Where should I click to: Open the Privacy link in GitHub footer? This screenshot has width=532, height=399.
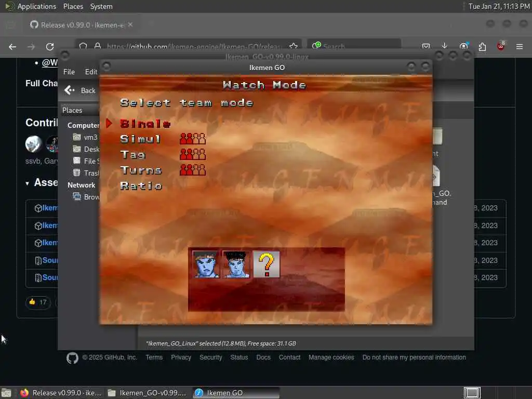(181, 357)
